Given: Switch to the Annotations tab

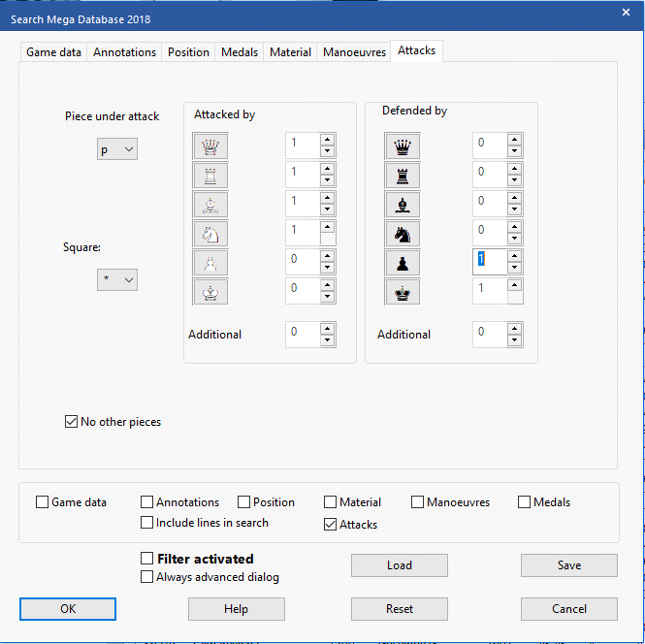Looking at the screenshot, I should 124,52.
